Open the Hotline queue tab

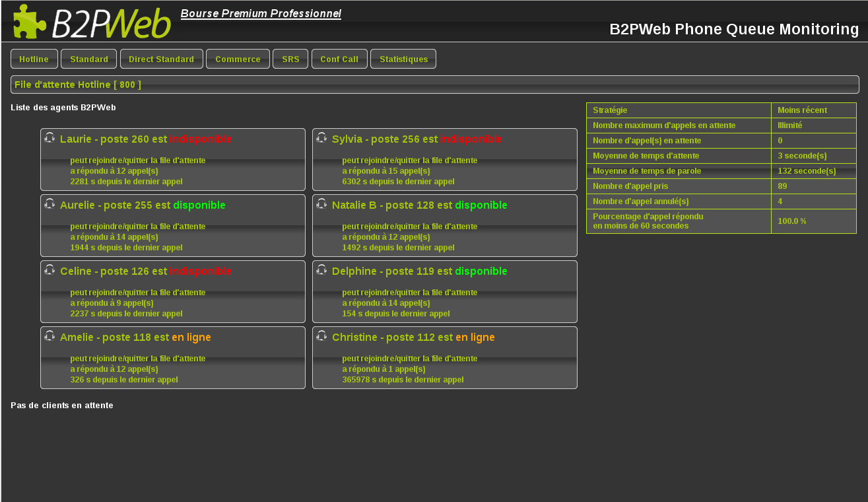coord(34,59)
